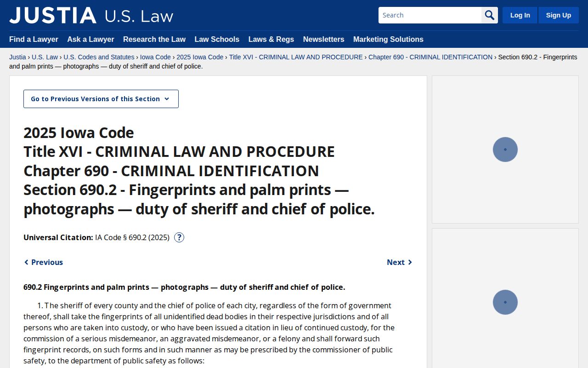Image resolution: width=588 pixels, height=368 pixels.
Task: Open the Ask a Lawyer menu
Action: [90, 39]
